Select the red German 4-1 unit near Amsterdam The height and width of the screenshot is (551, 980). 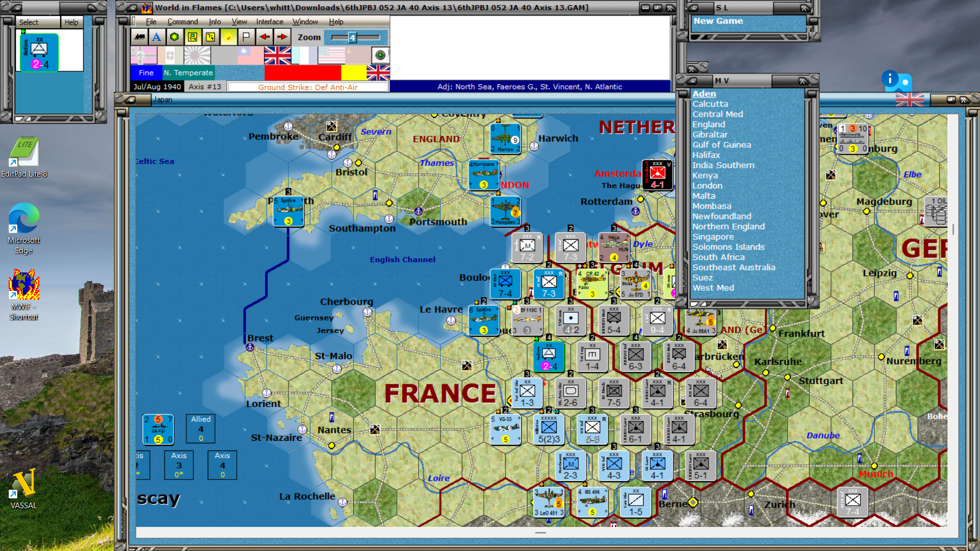point(657,175)
